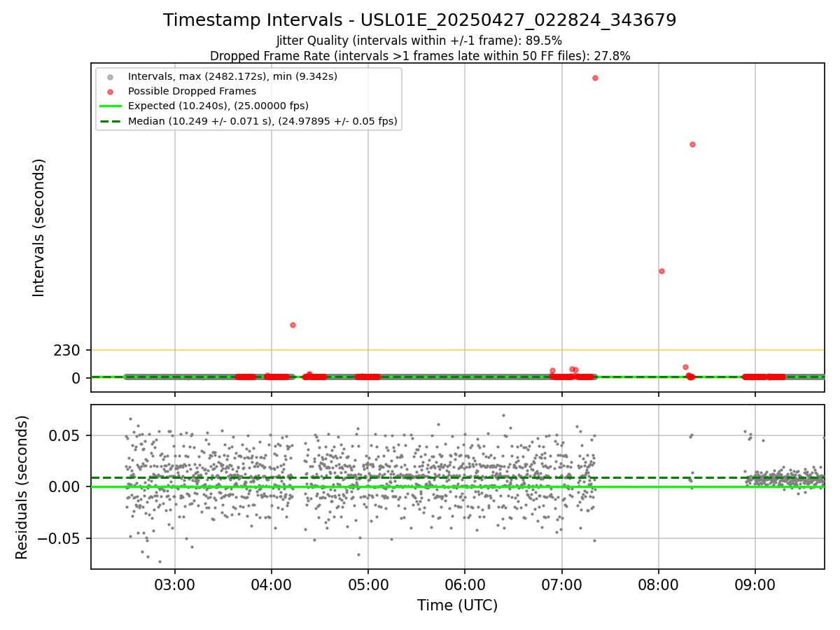
Task: Click the 'Intervals (seconds)' y-axis label
Action: click(39, 227)
